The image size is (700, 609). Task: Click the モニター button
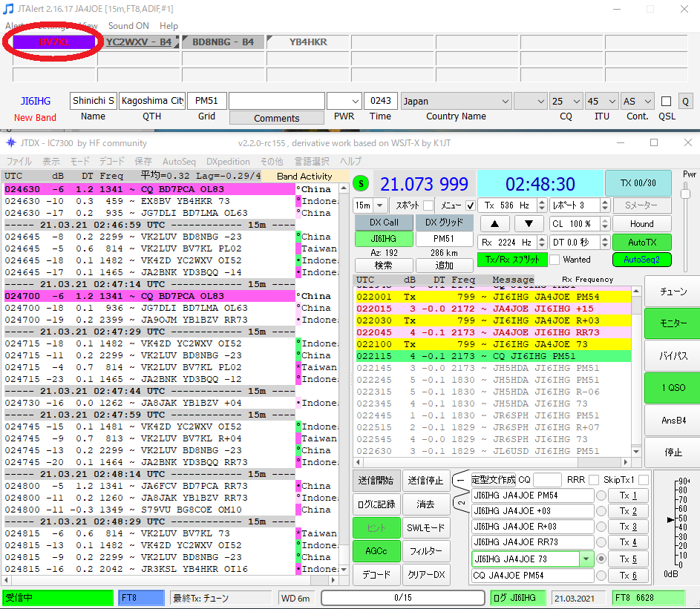pos(673,323)
